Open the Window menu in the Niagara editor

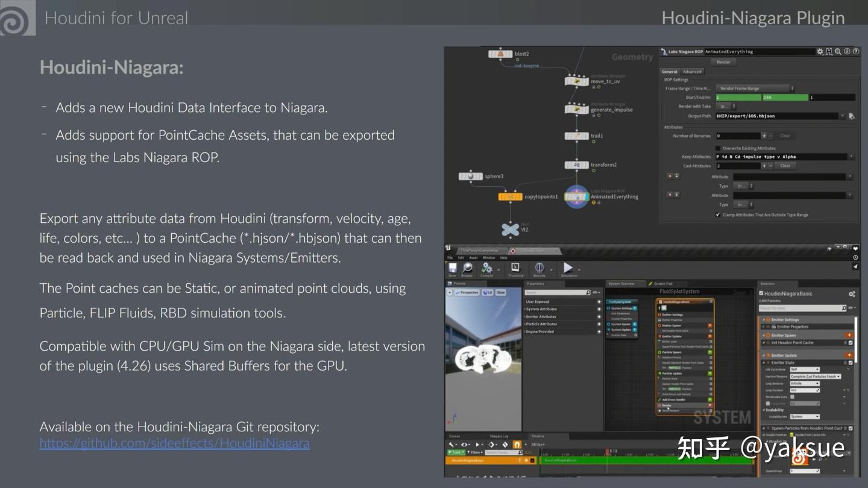coord(489,258)
